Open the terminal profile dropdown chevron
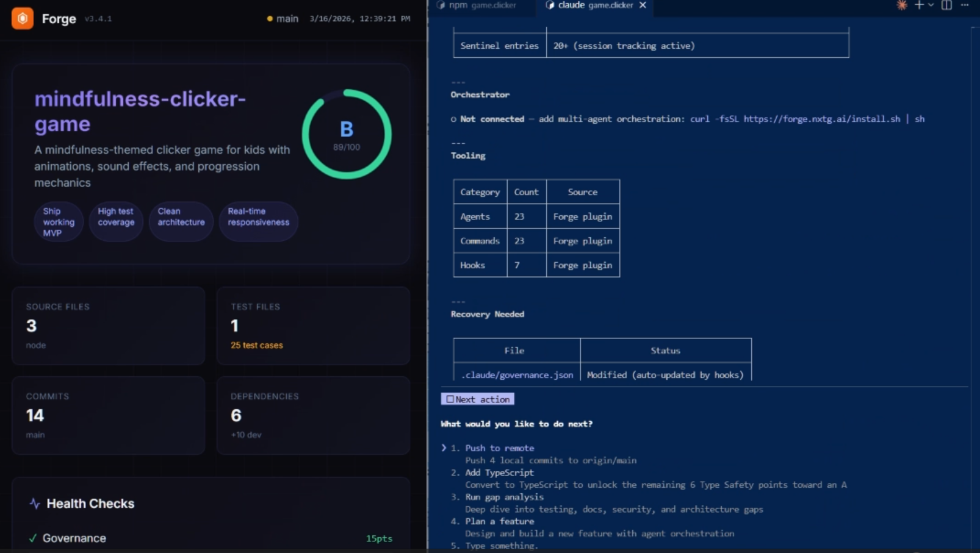This screenshot has height=553, width=980. tap(930, 5)
